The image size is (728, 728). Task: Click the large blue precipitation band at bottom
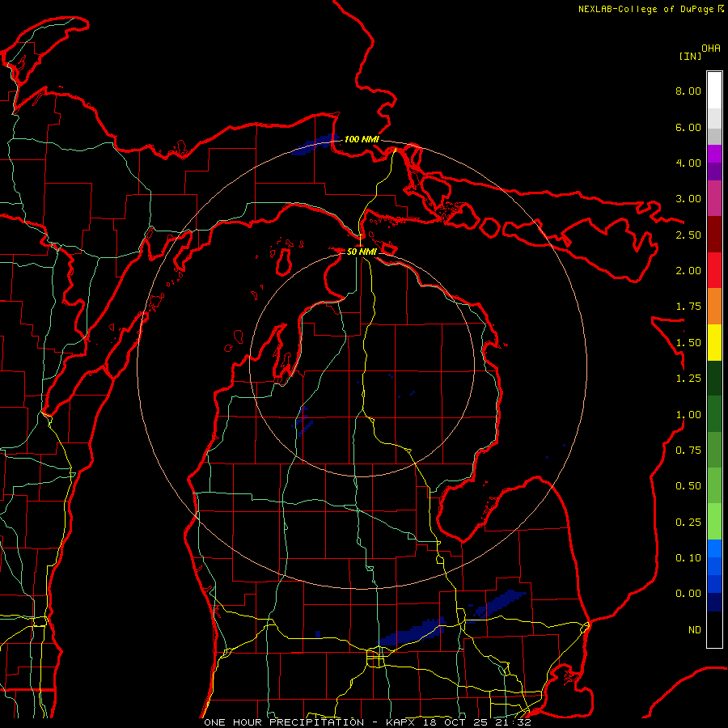tap(412, 632)
